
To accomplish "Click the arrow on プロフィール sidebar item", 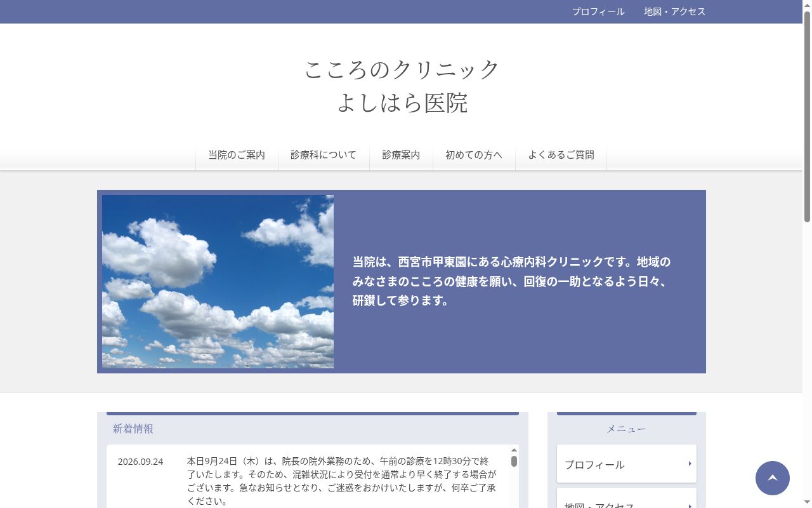I will [x=690, y=464].
